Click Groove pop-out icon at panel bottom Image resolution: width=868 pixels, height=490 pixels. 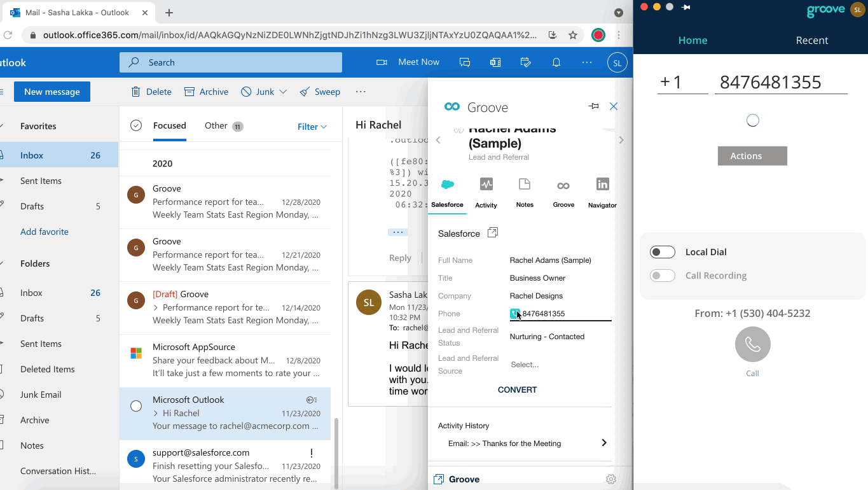pos(438,479)
